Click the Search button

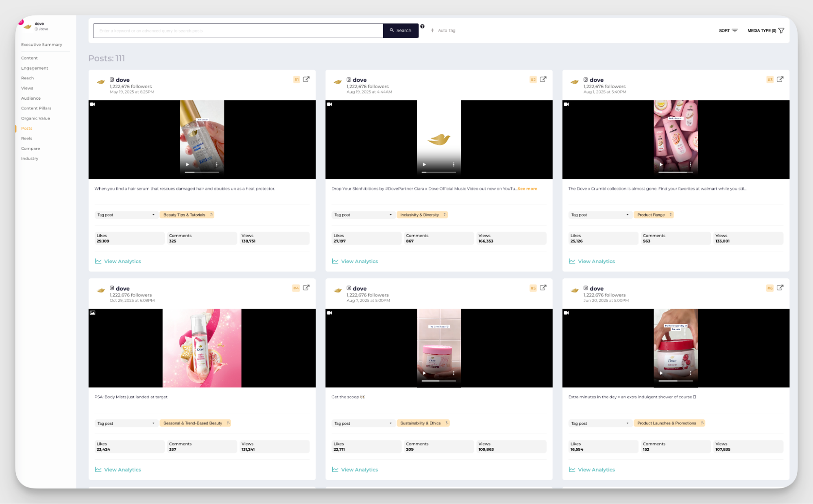400,30
